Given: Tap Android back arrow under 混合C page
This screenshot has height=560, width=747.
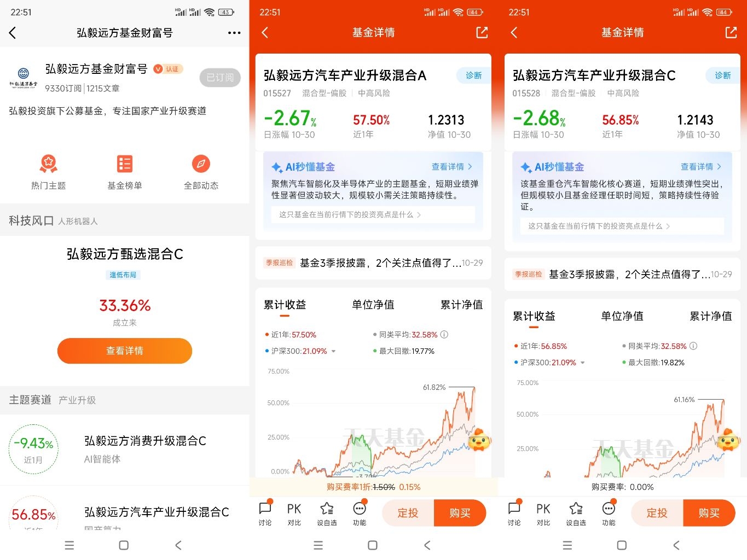Looking at the screenshot, I should [x=676, y=545].
